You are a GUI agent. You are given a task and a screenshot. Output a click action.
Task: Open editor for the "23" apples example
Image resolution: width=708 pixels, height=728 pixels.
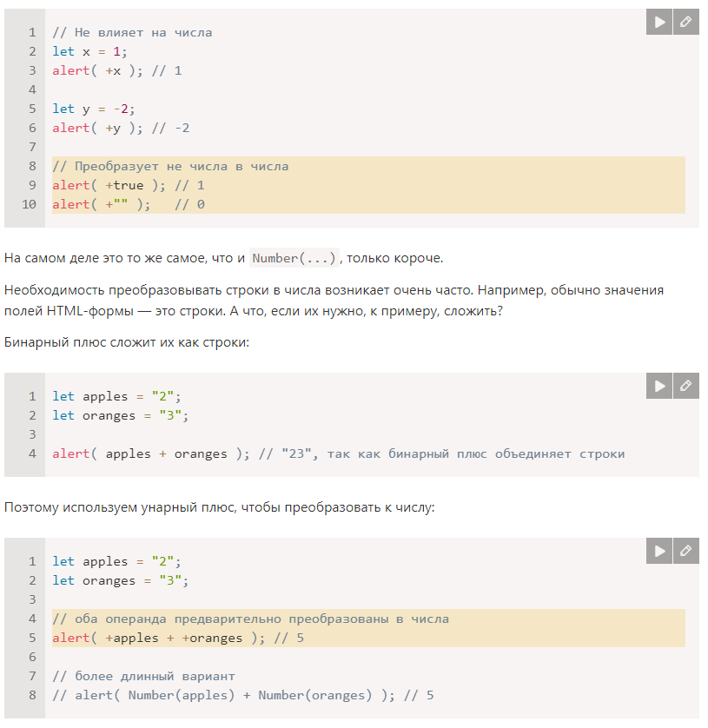pos(686,386)
